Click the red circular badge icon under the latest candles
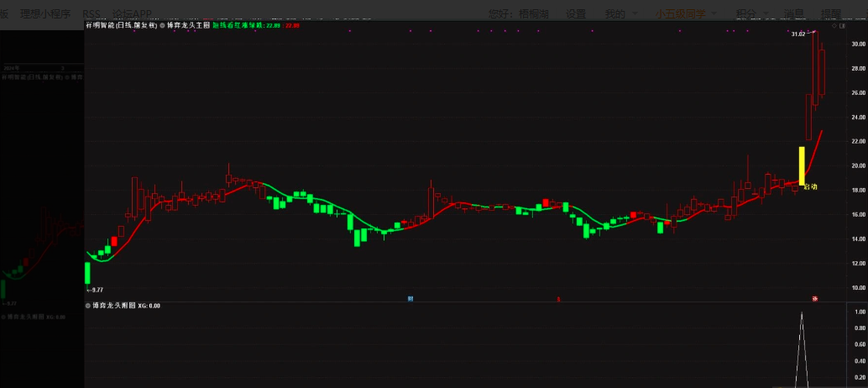The image size is (868, 388). [x=814, y=298]
